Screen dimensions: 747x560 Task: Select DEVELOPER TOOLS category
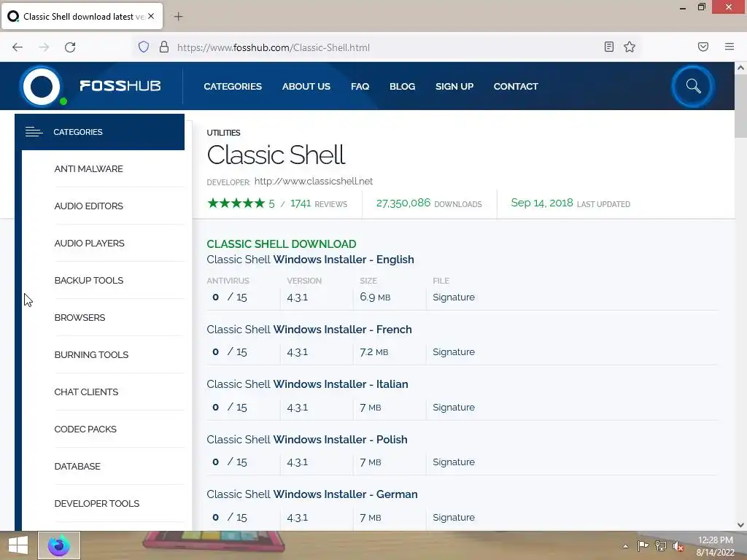pyautogui.click(x=97, y=503)
